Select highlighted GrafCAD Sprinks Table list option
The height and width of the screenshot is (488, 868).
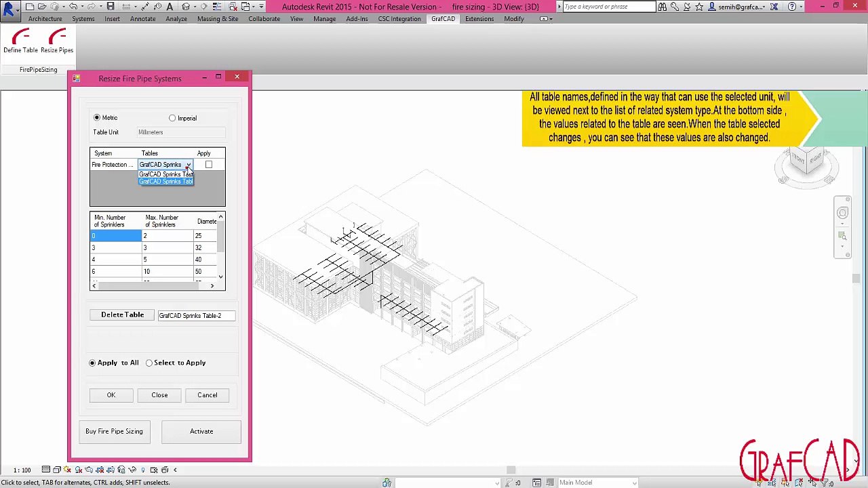pos(166,182)
